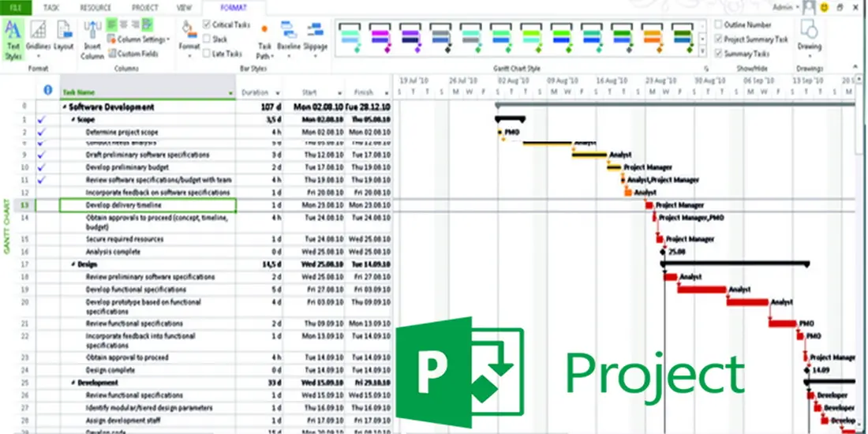Align column text to the right
Screen dimensions: 868x434
pyautogui.click(x=135, y=24)
